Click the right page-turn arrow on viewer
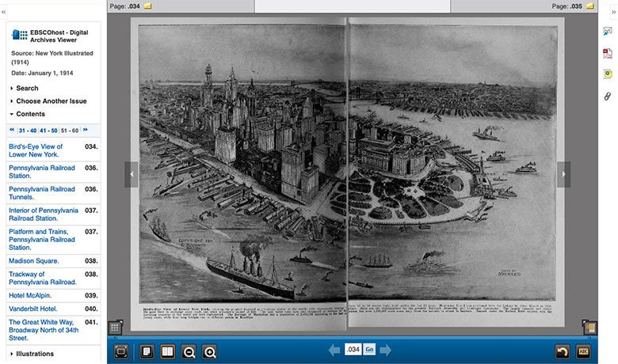 (563, 174)
